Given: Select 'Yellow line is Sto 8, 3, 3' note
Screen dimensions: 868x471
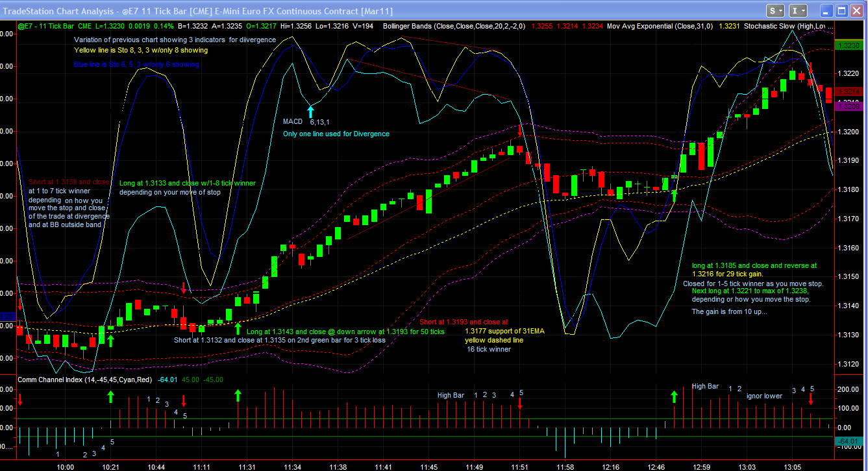Looking at the screenshot, I should (141, 50).
